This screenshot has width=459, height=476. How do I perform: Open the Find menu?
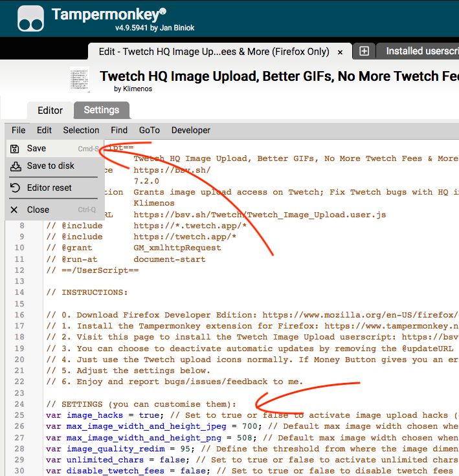tap(119, 130)
